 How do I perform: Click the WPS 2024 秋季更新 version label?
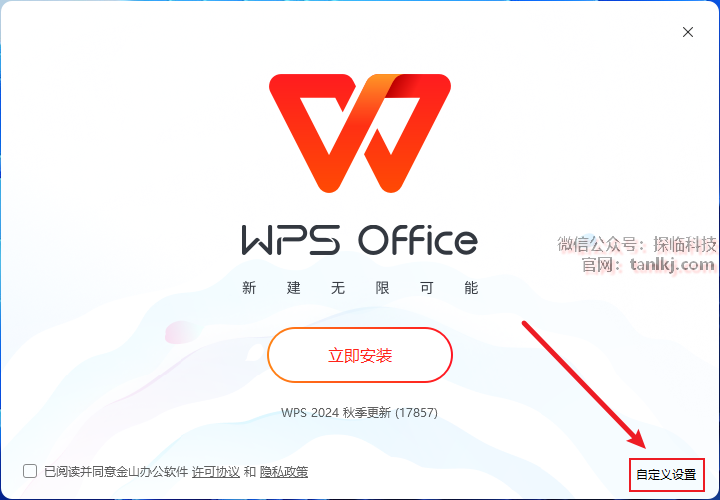click(336, 412)
